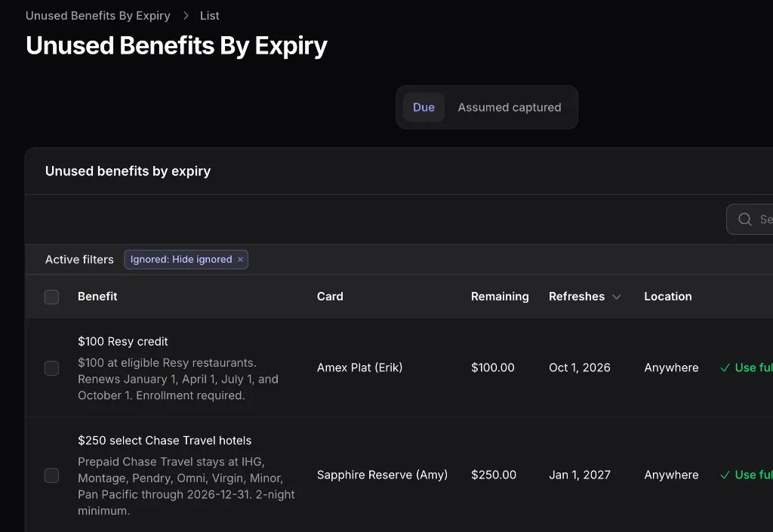The image size is (773, 532).
Task: Click the Sapphire Reserve (Amy) card cell
Action: (383, 475)
